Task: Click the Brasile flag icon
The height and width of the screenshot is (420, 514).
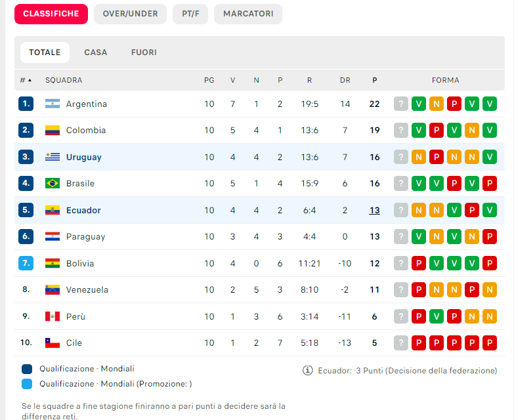Action: [53, 184]
